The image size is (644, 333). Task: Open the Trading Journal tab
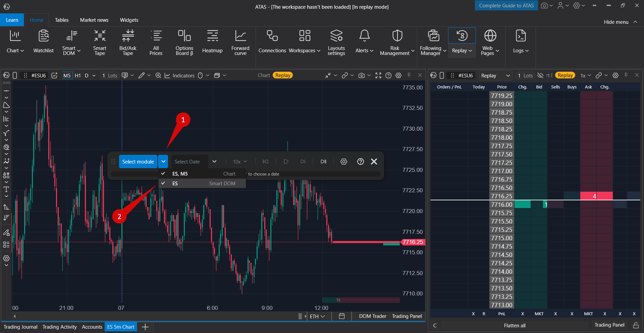(x=20, y=327)
